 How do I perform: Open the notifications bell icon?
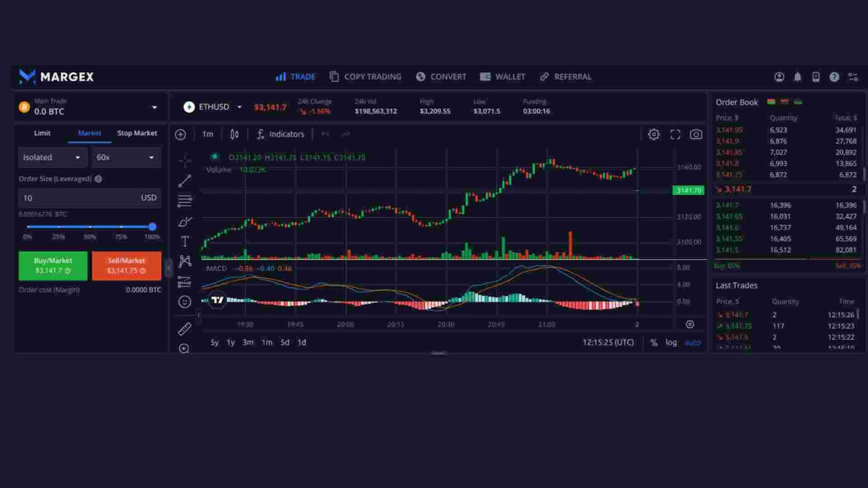(797, 77)
